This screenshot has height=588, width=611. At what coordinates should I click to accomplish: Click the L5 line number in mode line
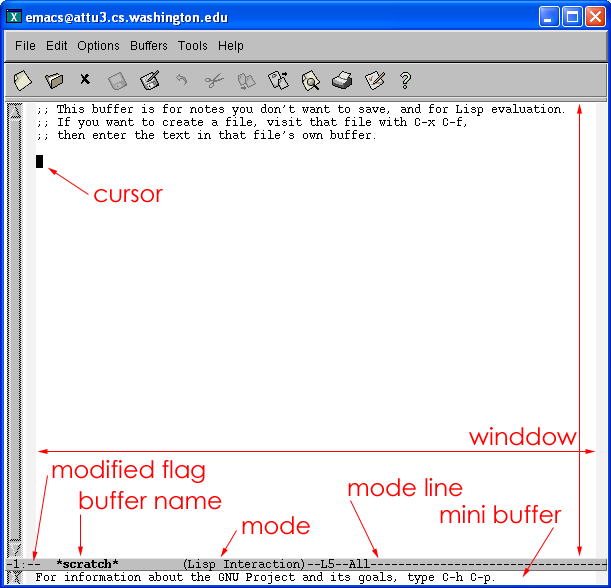[328, 564]
